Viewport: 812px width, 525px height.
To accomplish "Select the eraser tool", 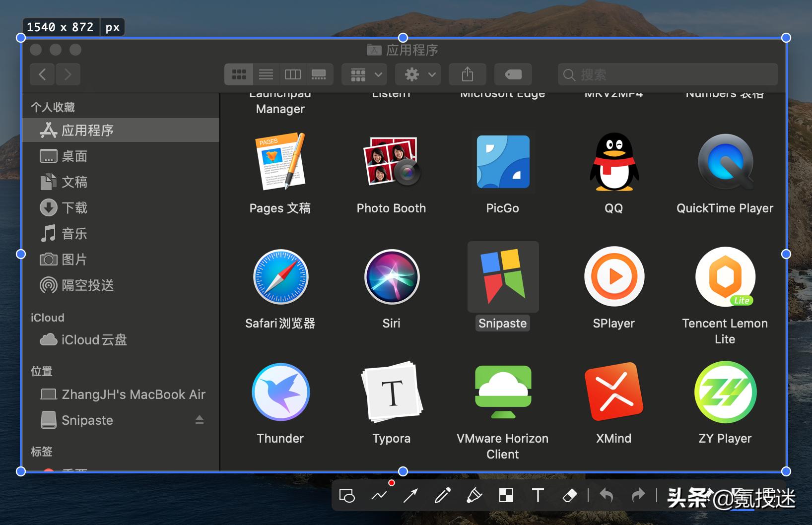I will click(x=570, y=495).
